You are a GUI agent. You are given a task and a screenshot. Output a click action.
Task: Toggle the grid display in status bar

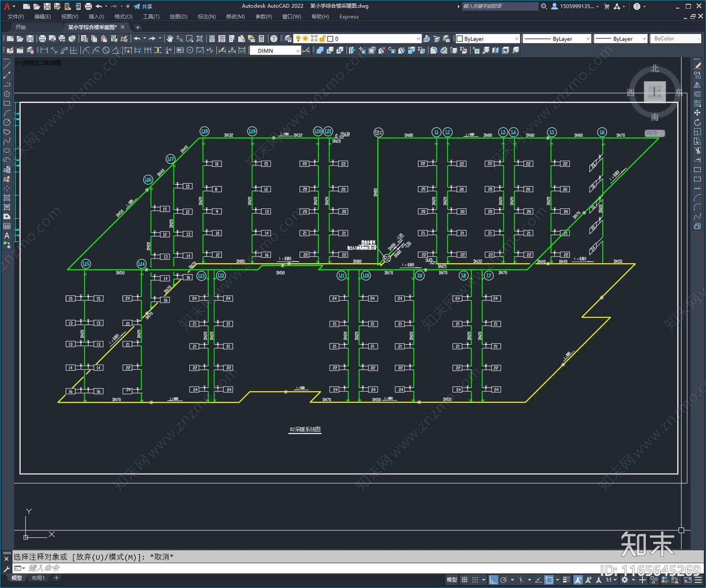pyautogui.click(x=464, y=580)
